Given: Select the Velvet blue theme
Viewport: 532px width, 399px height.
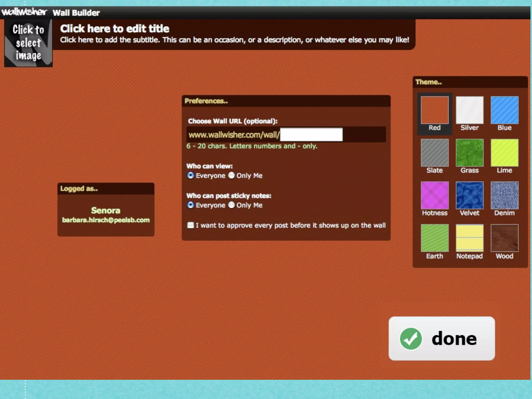Looking at the screenshot, I should [469, 195].
